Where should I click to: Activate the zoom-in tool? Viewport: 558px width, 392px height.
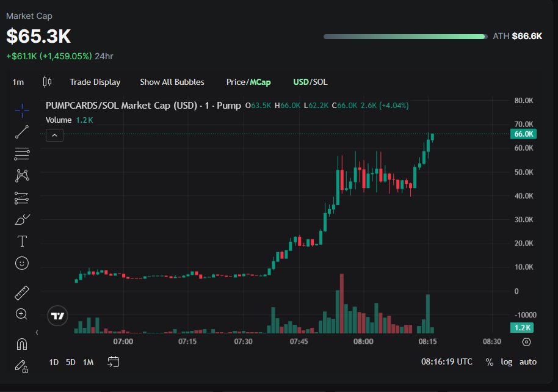(21, 314)
